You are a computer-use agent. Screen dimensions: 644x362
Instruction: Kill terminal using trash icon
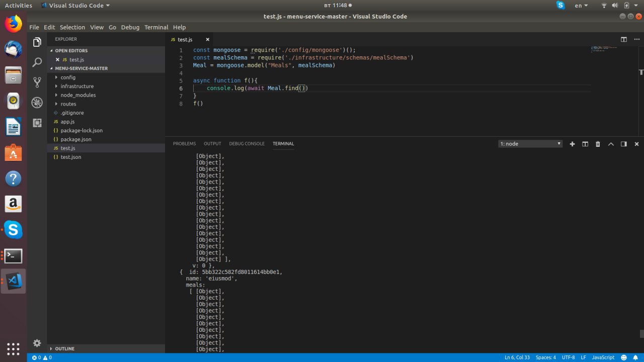(x=598, y=144)
